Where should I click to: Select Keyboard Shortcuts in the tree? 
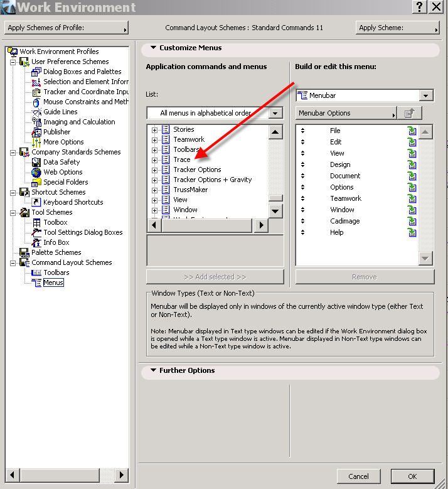73,202
